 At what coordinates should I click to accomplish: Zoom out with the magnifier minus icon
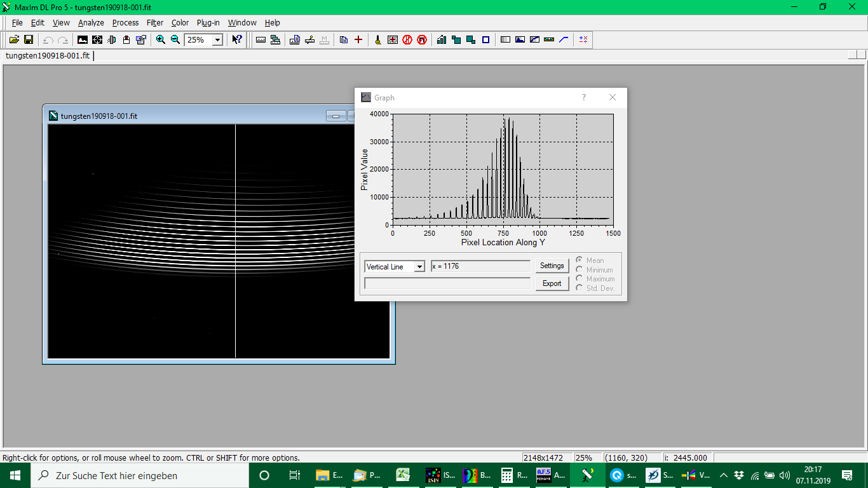[175, 39]
